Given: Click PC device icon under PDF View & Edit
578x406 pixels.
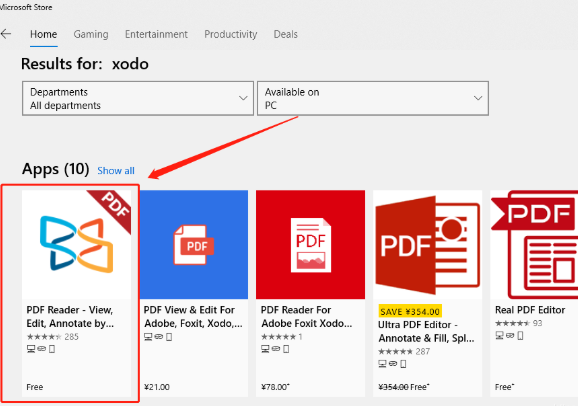Looking at the screenshot, I should pos(148,337).
